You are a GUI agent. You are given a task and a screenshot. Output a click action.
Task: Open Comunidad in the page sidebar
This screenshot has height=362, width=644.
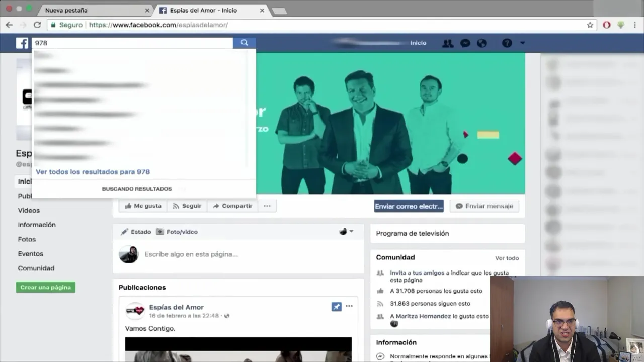36,268
